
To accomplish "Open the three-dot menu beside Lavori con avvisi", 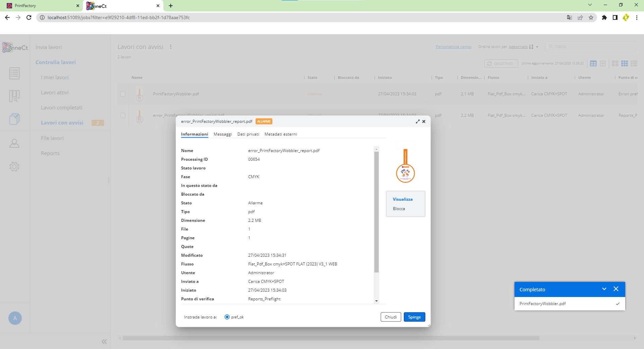I will [171, 47].
